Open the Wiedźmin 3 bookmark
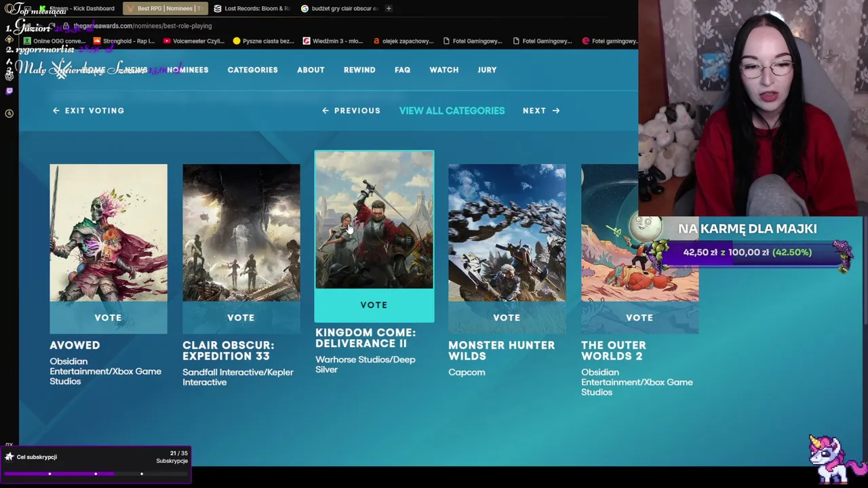 [x=333, y=41]
